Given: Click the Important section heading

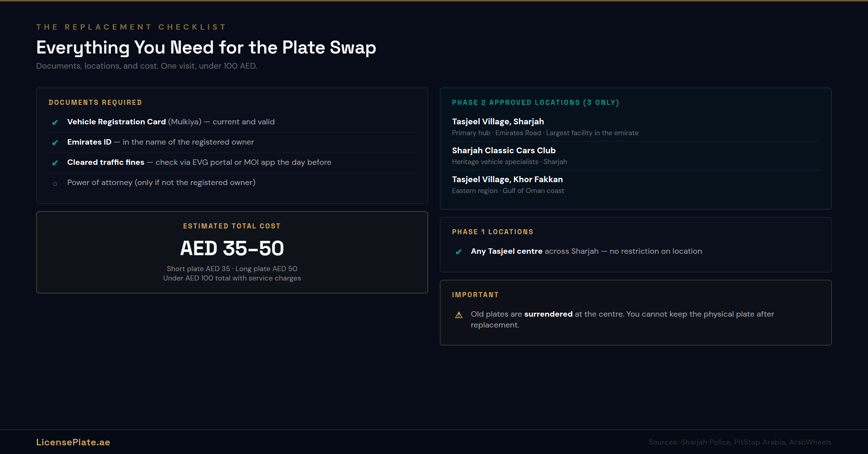Looking at the screenshot, I should 475,295.
